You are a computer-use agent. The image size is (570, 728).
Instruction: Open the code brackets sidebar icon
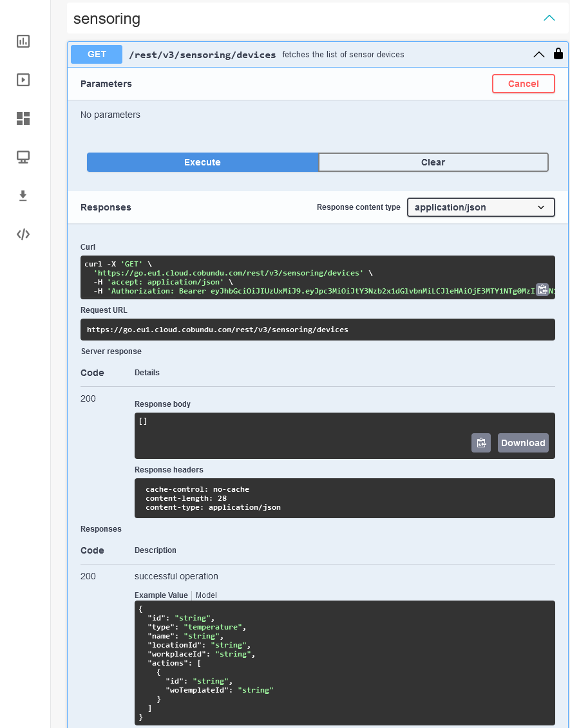click(x=23, y=234)
